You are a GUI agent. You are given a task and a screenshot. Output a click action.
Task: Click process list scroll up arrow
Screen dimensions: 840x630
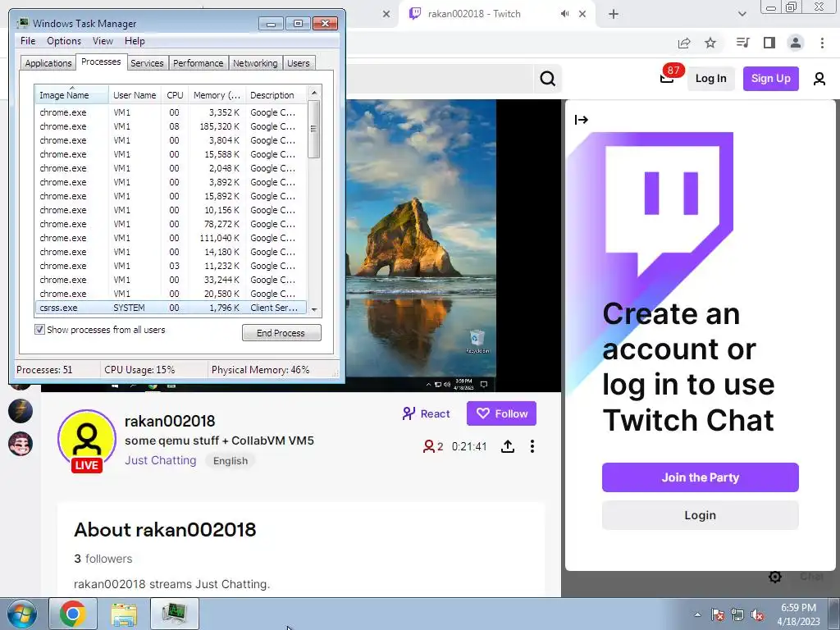click(314, 93)
